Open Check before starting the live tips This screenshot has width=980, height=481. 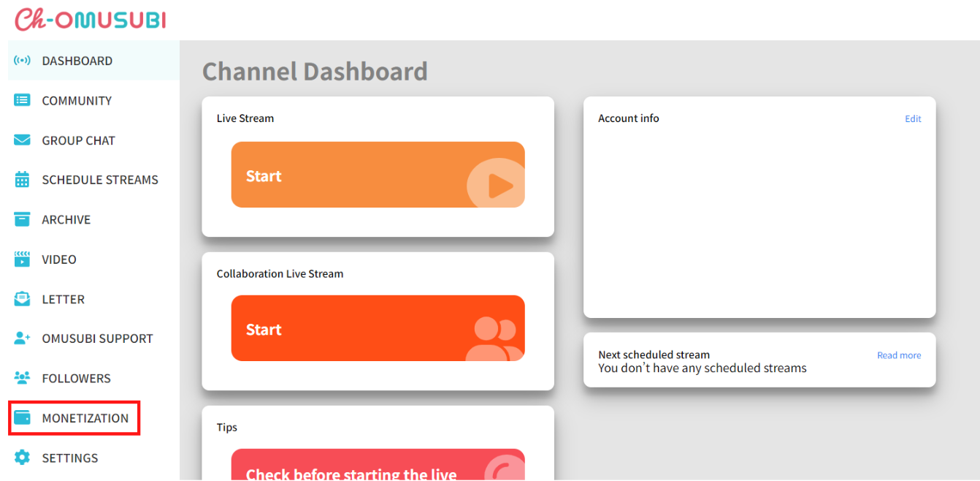point(378,465)
